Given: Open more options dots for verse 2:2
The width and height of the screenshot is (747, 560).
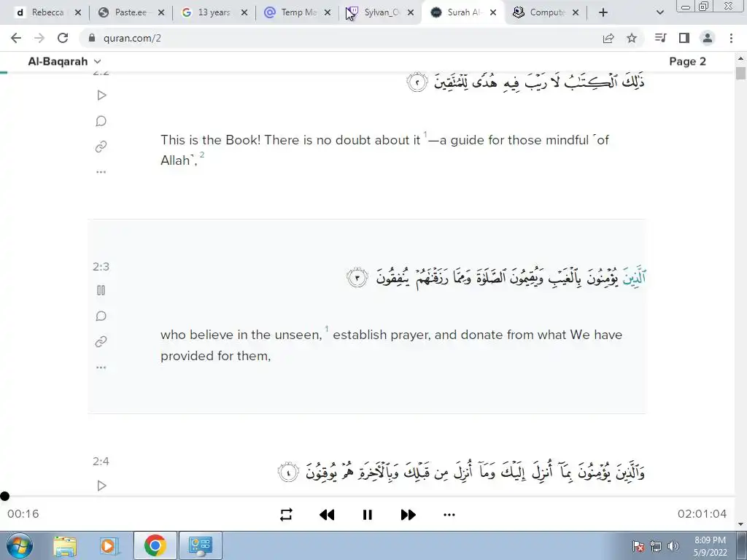Looking at the screenshot, I should point(101,172).
